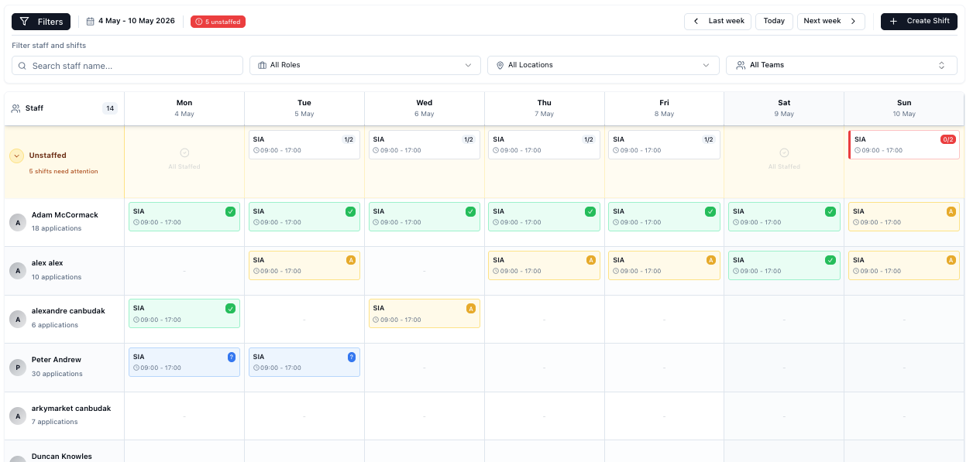Click the Wed 6 May column header
This screenshot has width=980, height=462.
425,108
